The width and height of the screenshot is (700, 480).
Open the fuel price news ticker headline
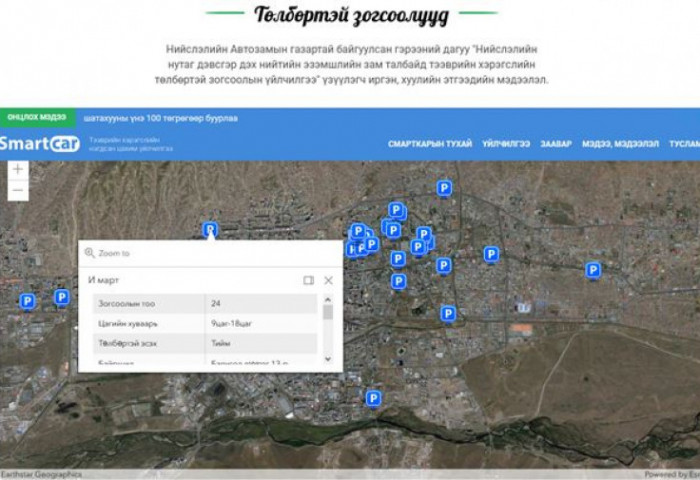[x=161, y=118]
